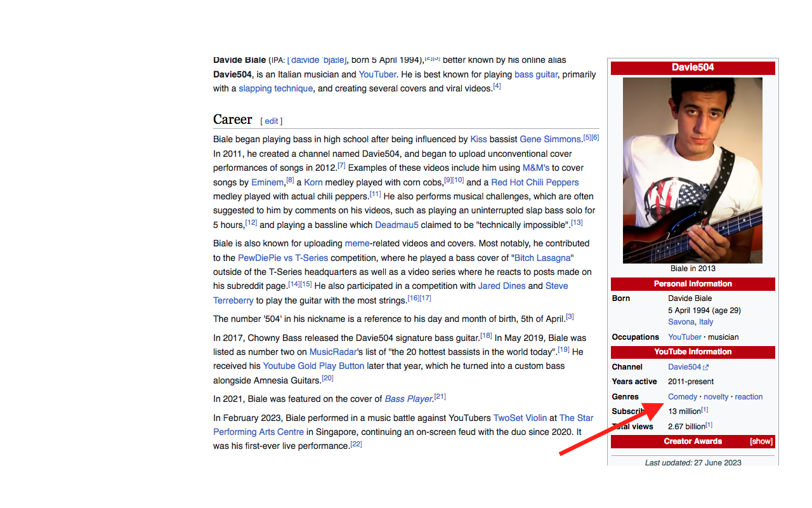Click the external link icon beside Davie504 channel
This screenshot has width=812, height=508.
point(705,368)
